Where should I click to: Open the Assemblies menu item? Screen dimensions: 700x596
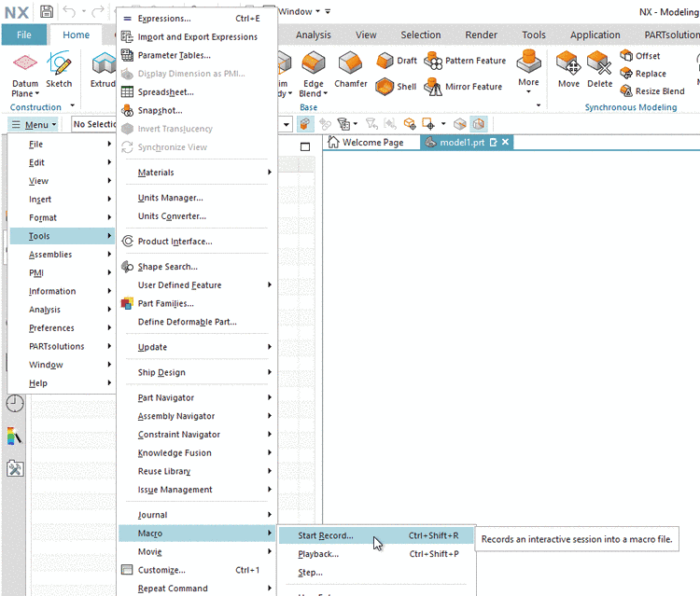pyautogui.click(x=62, y=255)
